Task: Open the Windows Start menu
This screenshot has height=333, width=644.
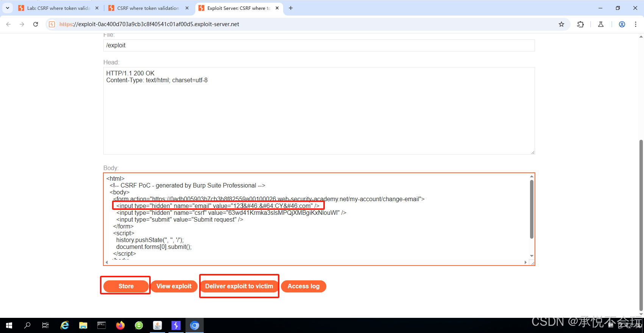Action: (x=9, y=325)
